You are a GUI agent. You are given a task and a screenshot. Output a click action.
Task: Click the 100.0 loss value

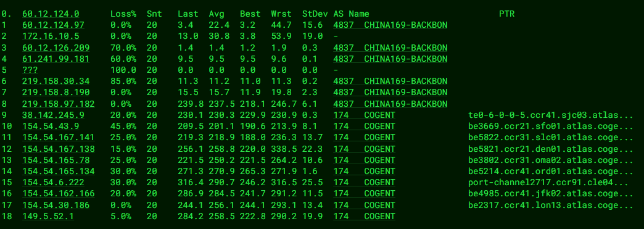point(123,70)
